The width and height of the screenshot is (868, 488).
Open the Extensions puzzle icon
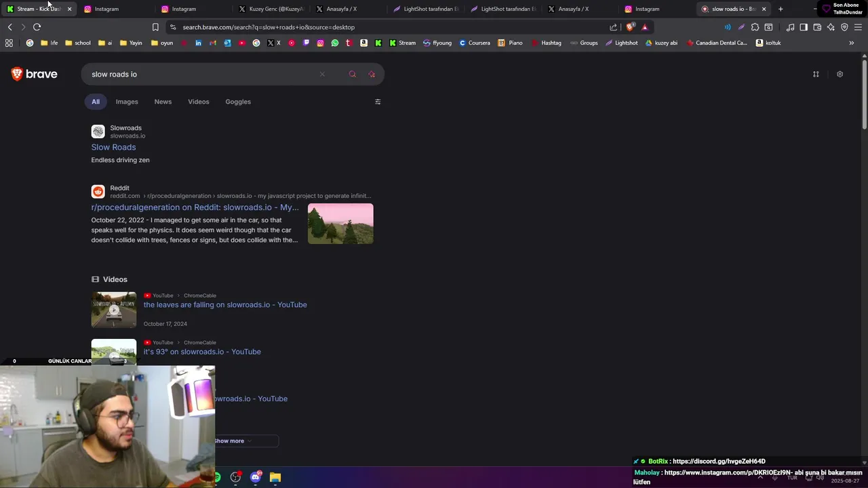[755, 27]
